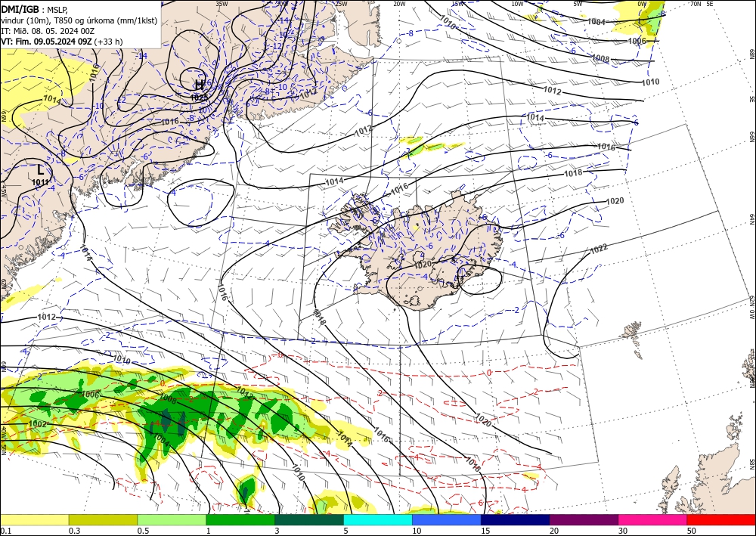Click the 'IT: Mið. 08. 05. 2024 00Z' line
Viewport: 756px width, 536px height.
[48, 31]
